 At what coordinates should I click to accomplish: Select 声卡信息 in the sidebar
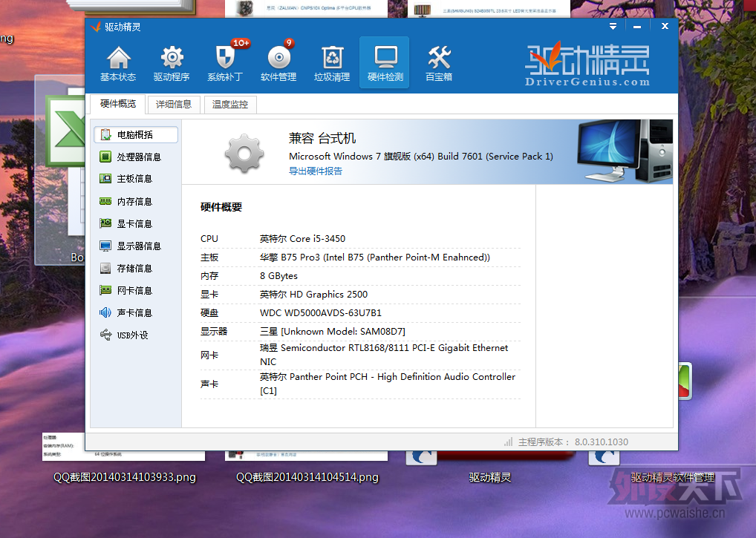135,312
